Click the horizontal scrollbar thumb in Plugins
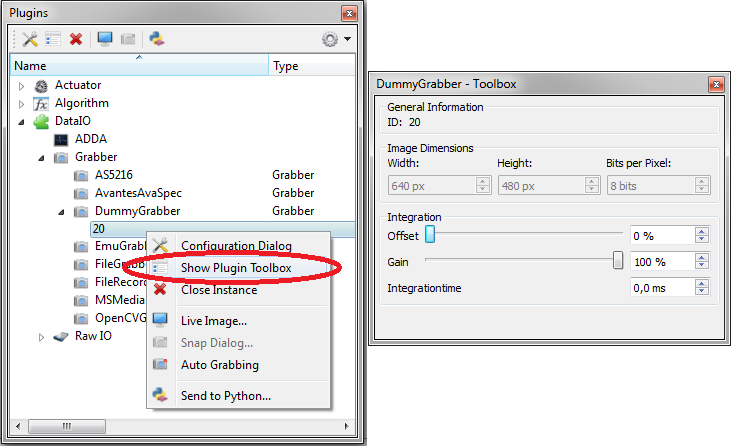The height and width of the screenshot is (446, 733). 67,426
